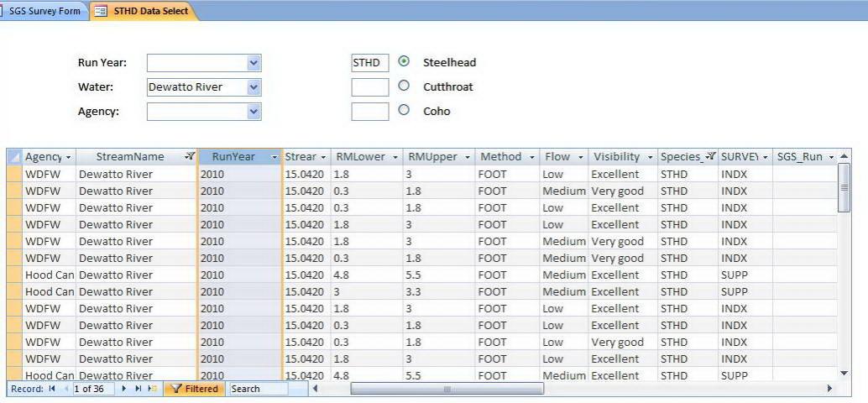Image resolution: width=868 pixels, height=403 pixels.
Task: Open the Agency dropdown
Action: click(x=254, y=112)
